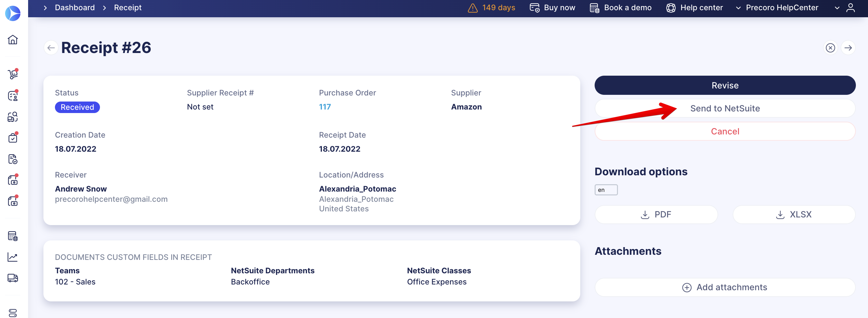Image resolution: width=868 pixels, height=318 pixels.
Task: Open Purchase Order 117 link
Action: pyautogui.click(x=324, y=106)
